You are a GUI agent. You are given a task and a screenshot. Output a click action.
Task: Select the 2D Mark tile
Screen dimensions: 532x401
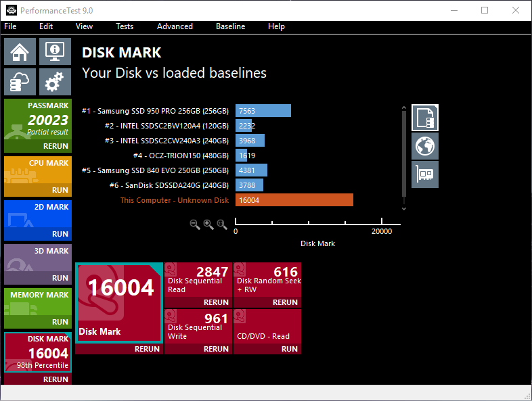[x=38, y=214]
